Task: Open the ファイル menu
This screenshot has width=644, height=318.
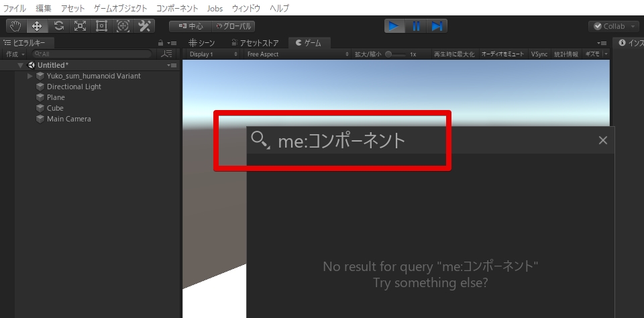Action: pos(14,8)
